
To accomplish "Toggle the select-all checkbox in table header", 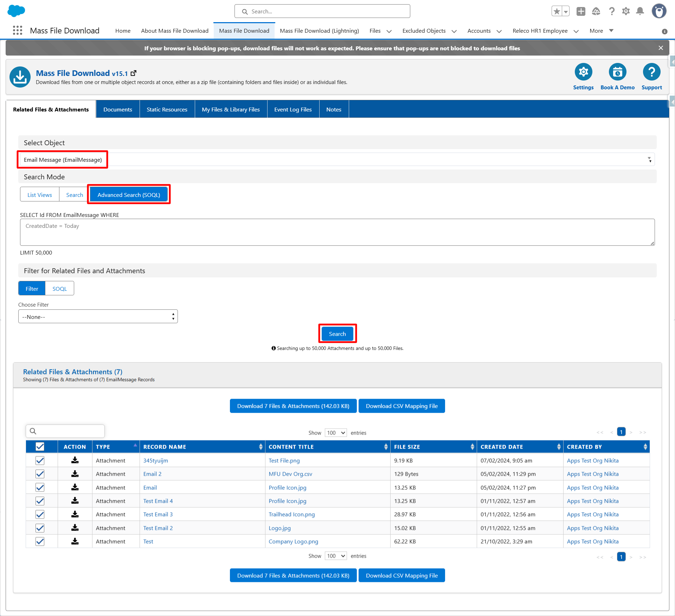I will coord(40,447).
